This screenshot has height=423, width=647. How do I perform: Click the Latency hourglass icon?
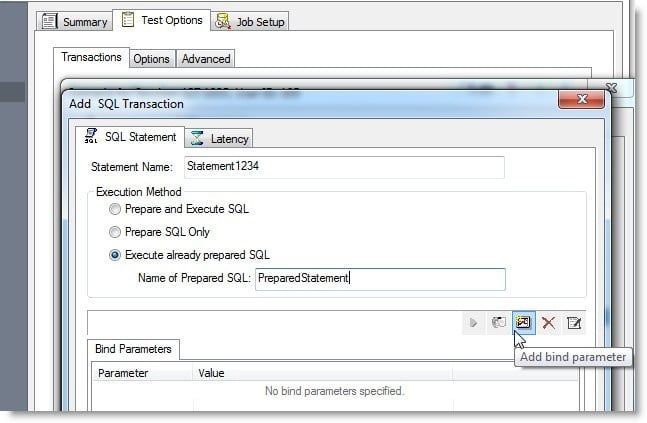197,138
